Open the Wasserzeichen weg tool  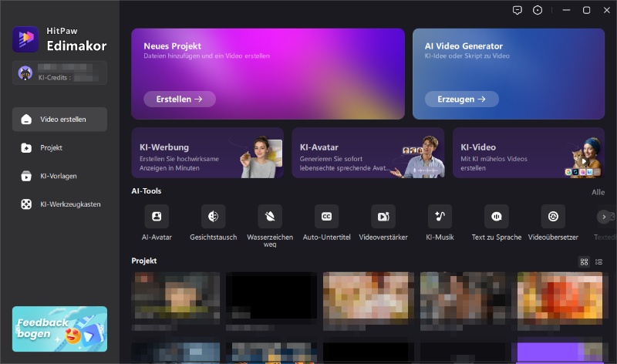pos(270,217)
